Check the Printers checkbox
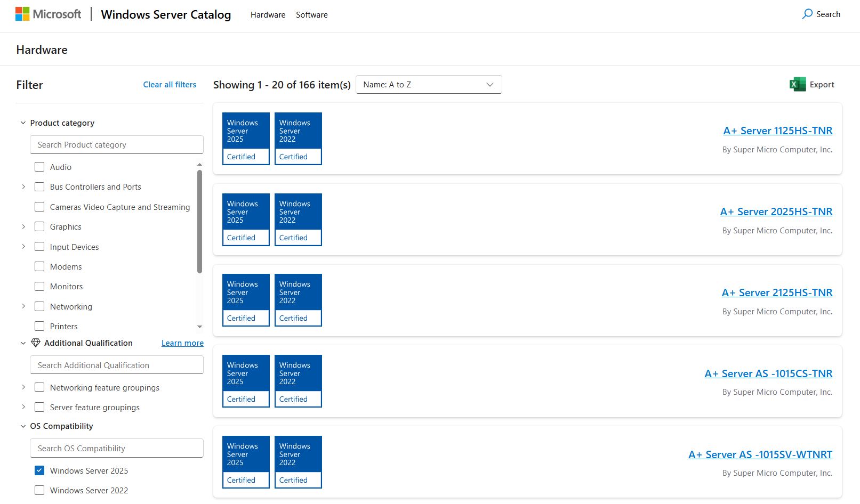860x504 pixels. [x=39, y=326]
